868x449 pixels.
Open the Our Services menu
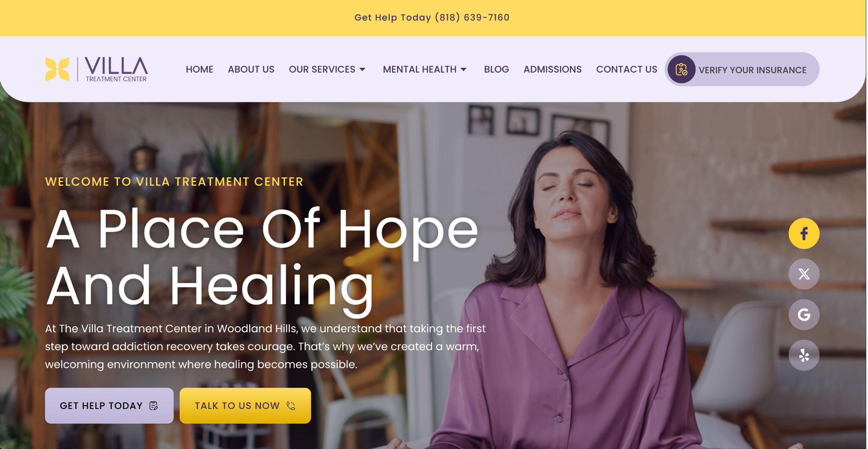point(323,69)
